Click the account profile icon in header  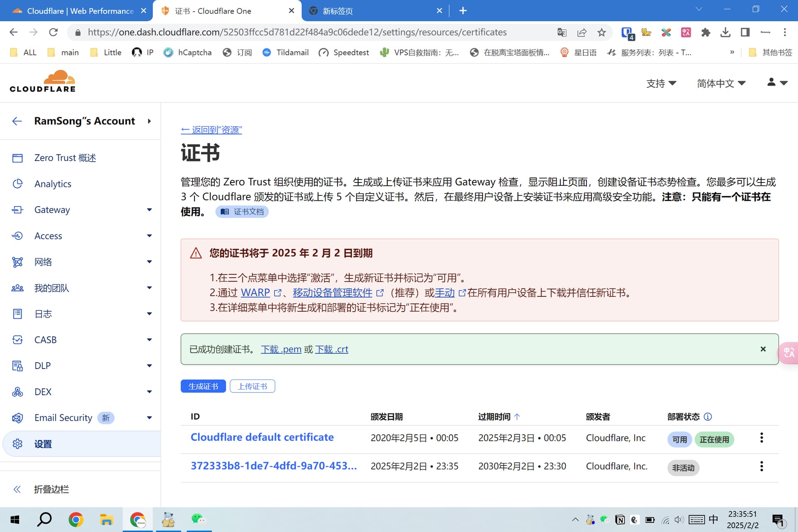click(777, 83)
